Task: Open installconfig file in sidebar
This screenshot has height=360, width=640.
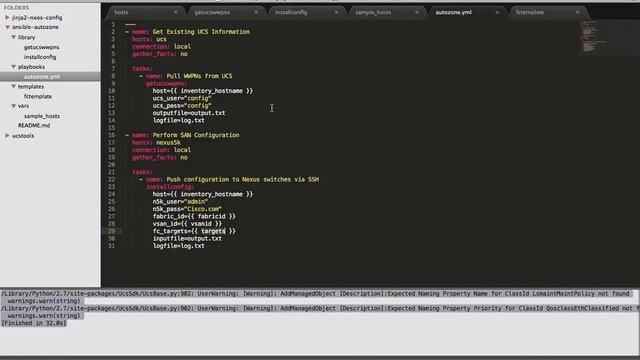Action: coord(40,57)
